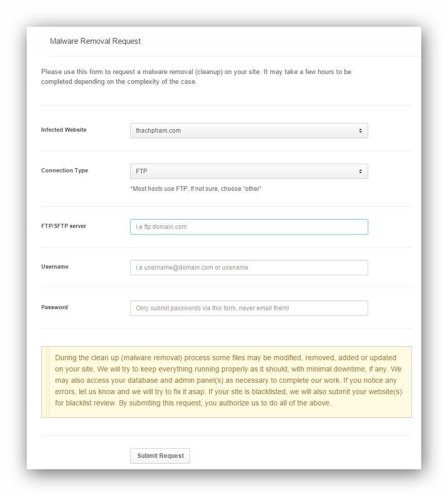Click the Connection Type label

pyautogui.click(x=64, y=170)
